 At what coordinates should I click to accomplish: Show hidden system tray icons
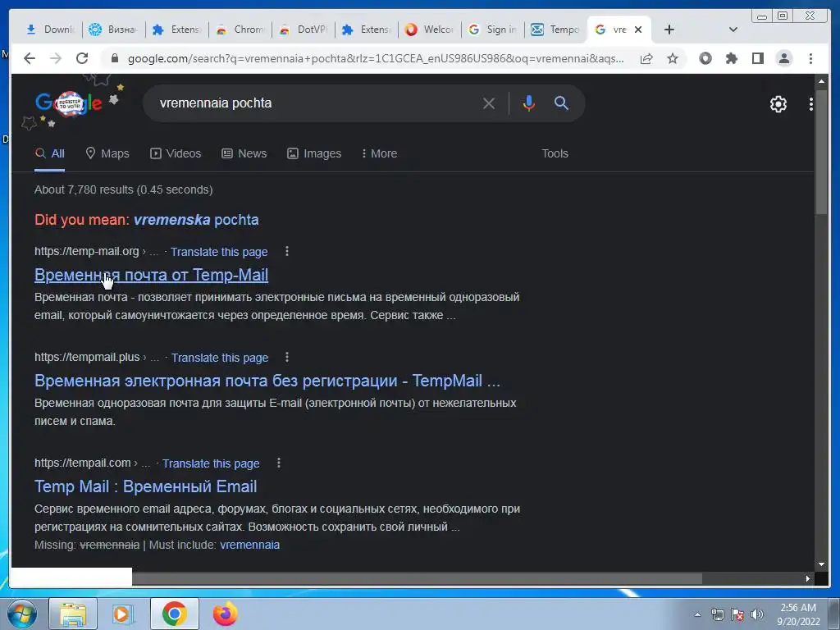coord(697,614)
